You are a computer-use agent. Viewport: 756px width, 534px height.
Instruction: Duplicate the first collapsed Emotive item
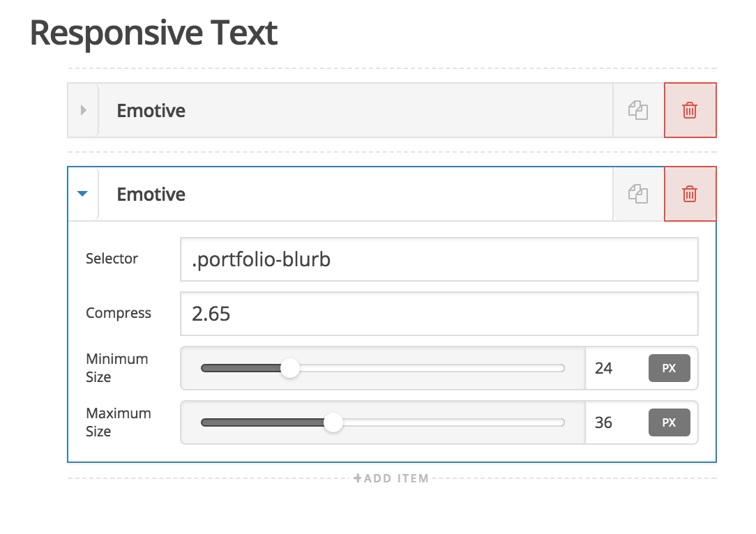pyautogui.click(x=638, y=110)
